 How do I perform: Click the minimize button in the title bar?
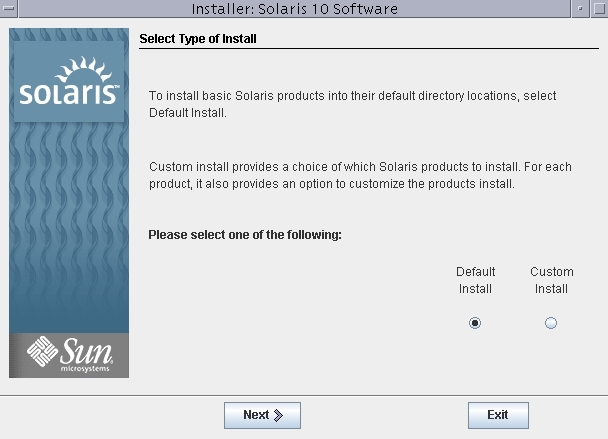581,9
